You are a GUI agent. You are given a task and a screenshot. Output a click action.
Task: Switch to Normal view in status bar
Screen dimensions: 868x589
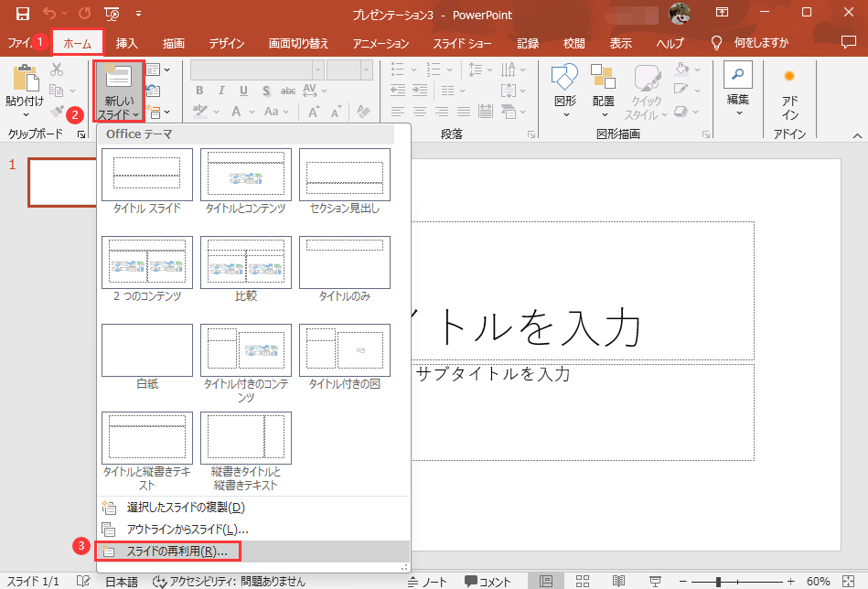click(546, 582)
